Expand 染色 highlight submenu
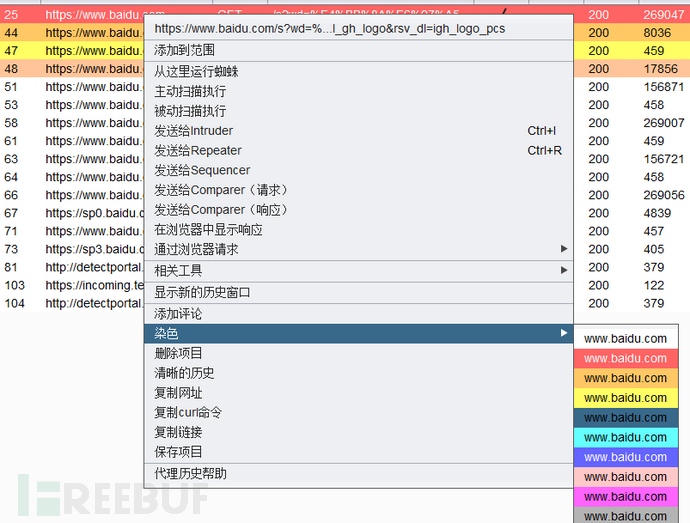The image size is (690, 523). [x=359, y=334]
